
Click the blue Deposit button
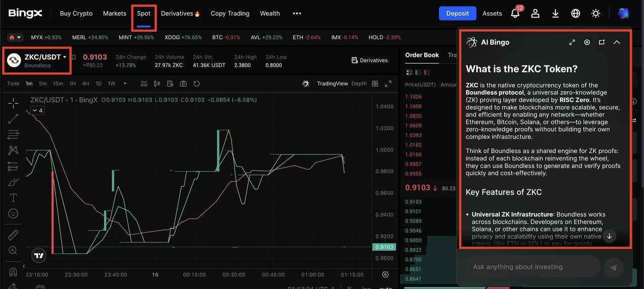click(457, 14)
